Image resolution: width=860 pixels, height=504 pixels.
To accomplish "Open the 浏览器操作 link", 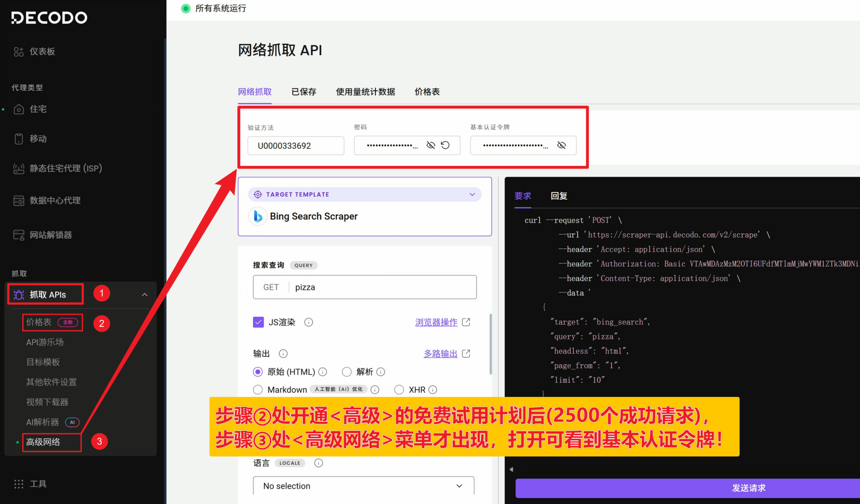I will coord(436,322).
